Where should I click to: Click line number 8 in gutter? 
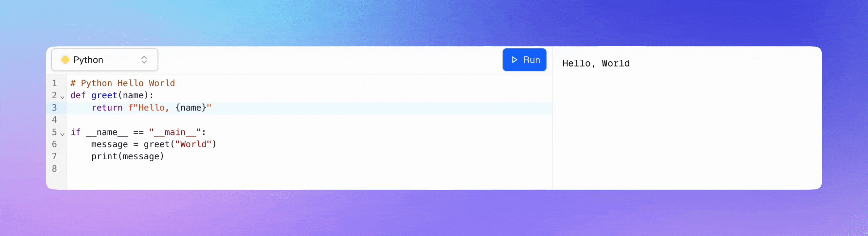(x=55, y=168)
